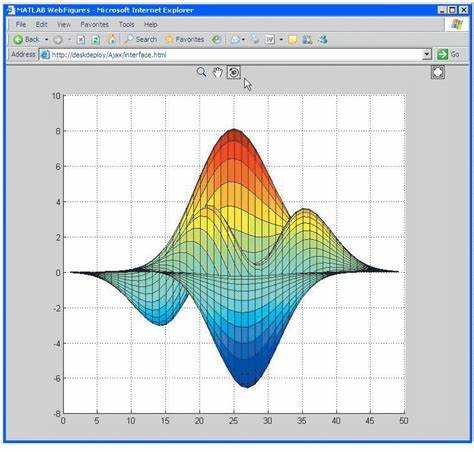
Task: Go to the browser Home page icon
Action: point(113,40)
